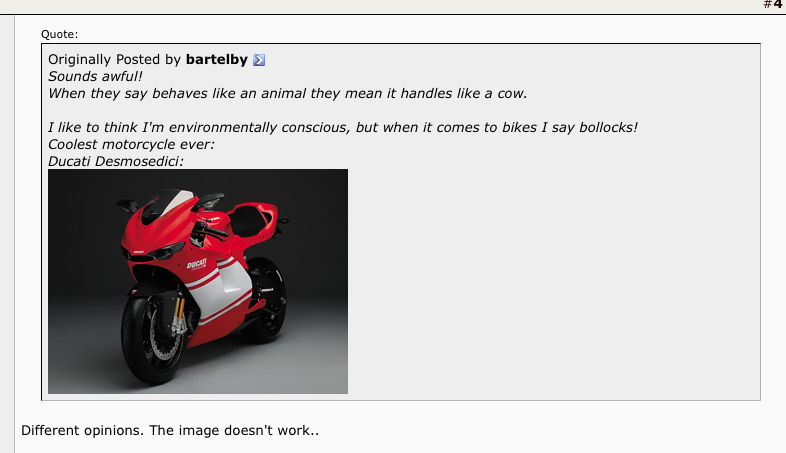The height and width of the screenshot is (453, 786).
Task: Click the "Originally Posted by" text
Action: click(x=115, y=60)
